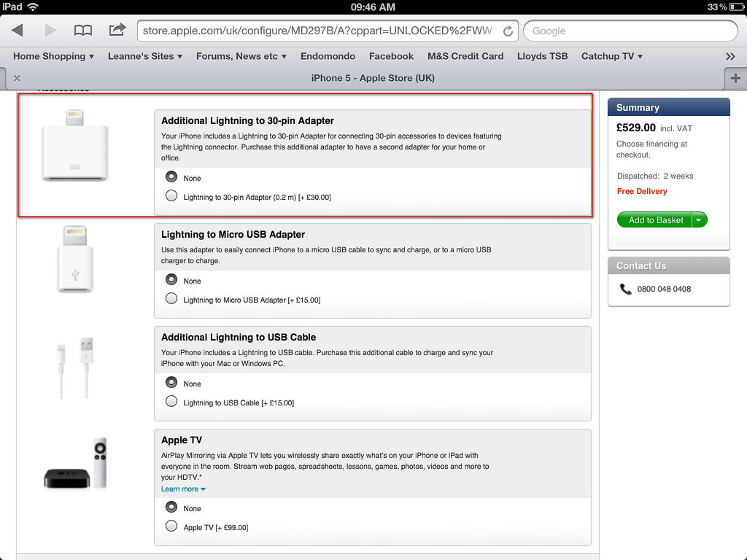
Task: Tap the Add to Basket button
Action: (x=654, y=220)
